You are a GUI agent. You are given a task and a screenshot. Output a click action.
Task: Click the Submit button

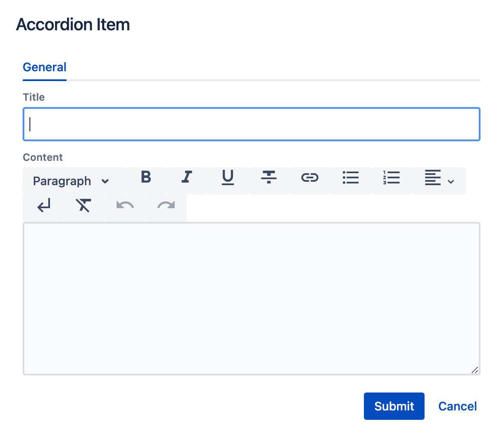click(394, 406)
